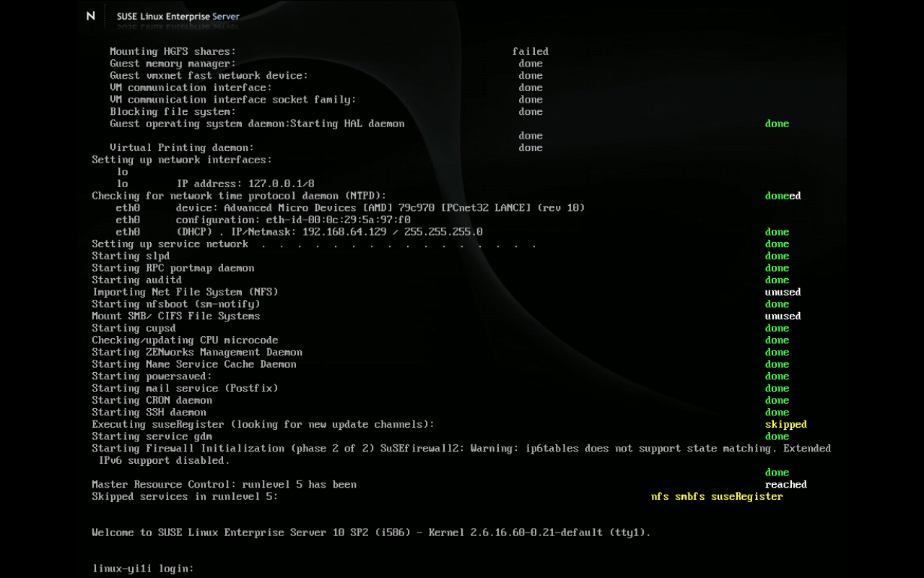The height and width of the screenshot is (578, 924).
Task: Click 'unused' status on the NFS import row
Action: tap(783, 292)
